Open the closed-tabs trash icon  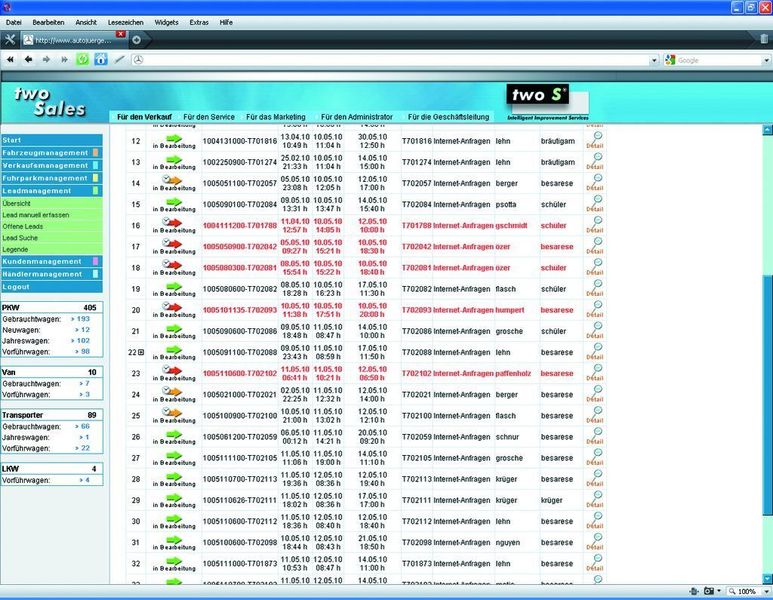[764, 39]
